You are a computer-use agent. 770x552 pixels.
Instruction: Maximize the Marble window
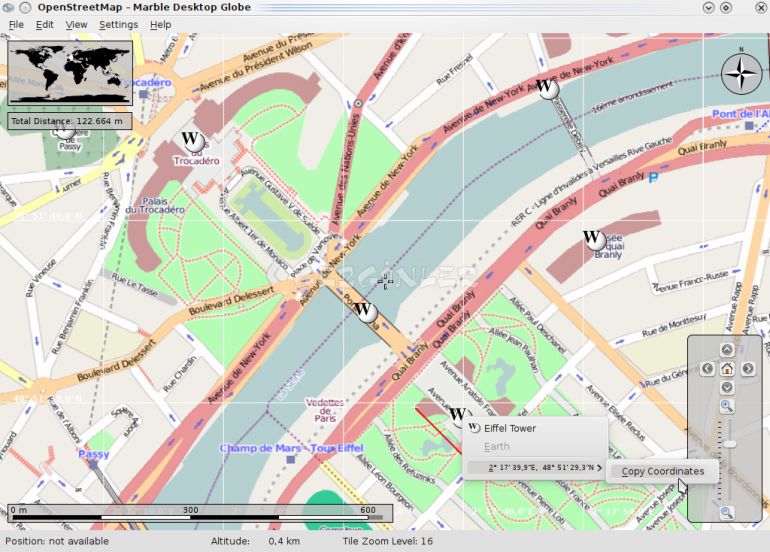coord(726,7)
